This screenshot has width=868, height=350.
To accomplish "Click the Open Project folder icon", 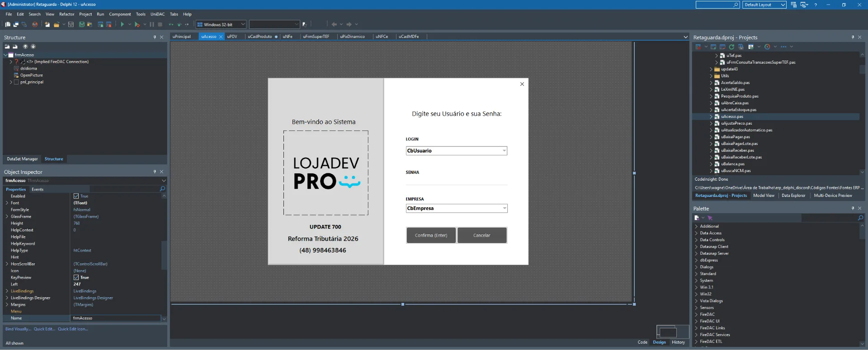I will [90, 24].
